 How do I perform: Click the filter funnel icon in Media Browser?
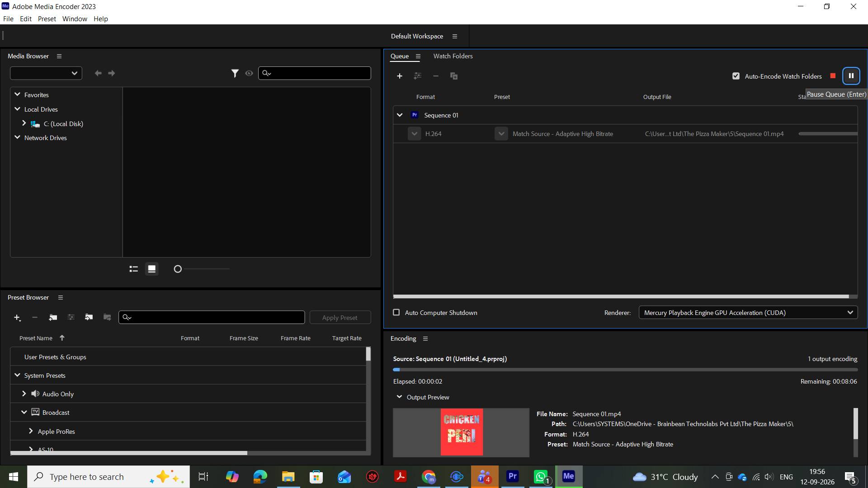coord(235,73)
